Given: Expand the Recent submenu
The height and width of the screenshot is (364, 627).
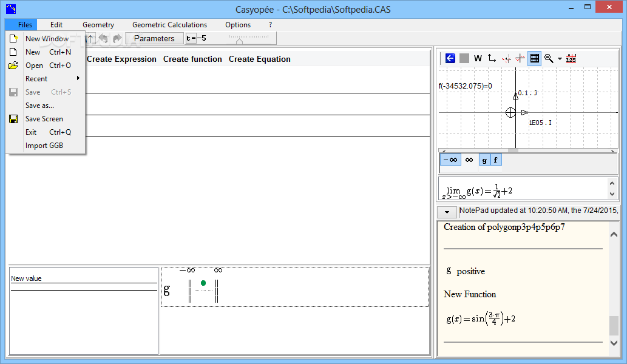Looking at the screenshot, I should coord(46,79).
